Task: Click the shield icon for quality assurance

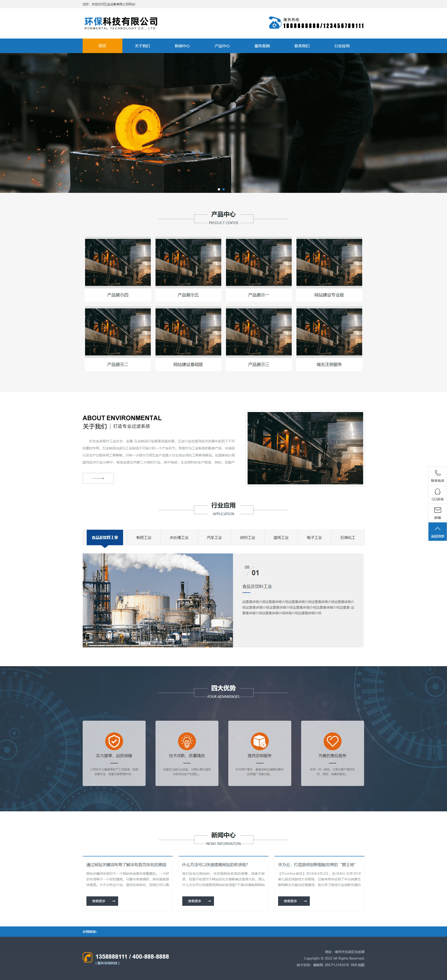Action: pos(114,741)
